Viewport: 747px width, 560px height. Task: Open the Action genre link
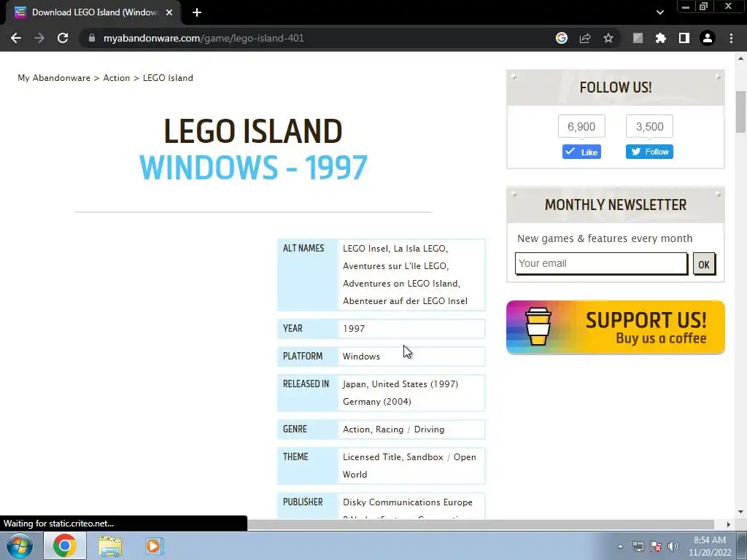click(356, 429)
